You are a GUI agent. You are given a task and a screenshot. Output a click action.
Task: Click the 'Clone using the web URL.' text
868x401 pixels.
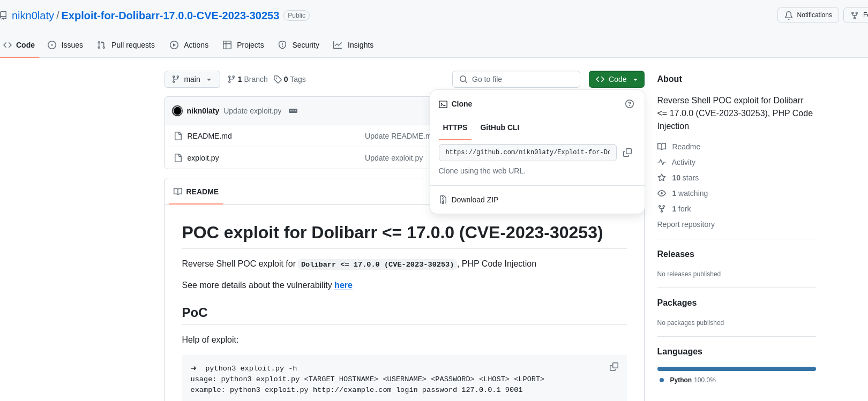pyautogui.click(x=482, y=171)
